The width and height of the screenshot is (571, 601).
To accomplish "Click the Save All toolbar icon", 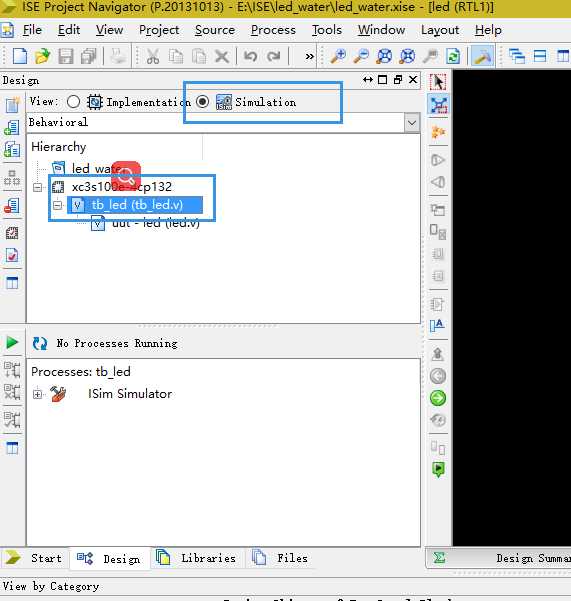I will tap(89, 56).
